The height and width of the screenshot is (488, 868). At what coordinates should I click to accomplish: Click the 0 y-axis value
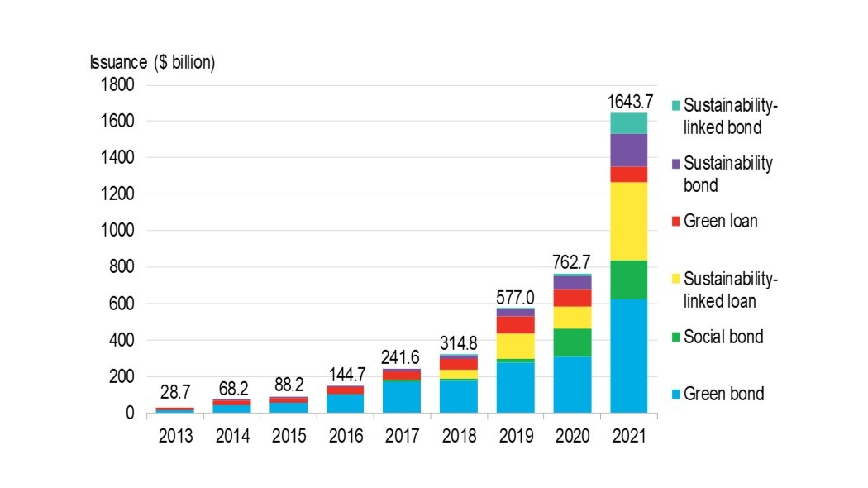(130, 413)
